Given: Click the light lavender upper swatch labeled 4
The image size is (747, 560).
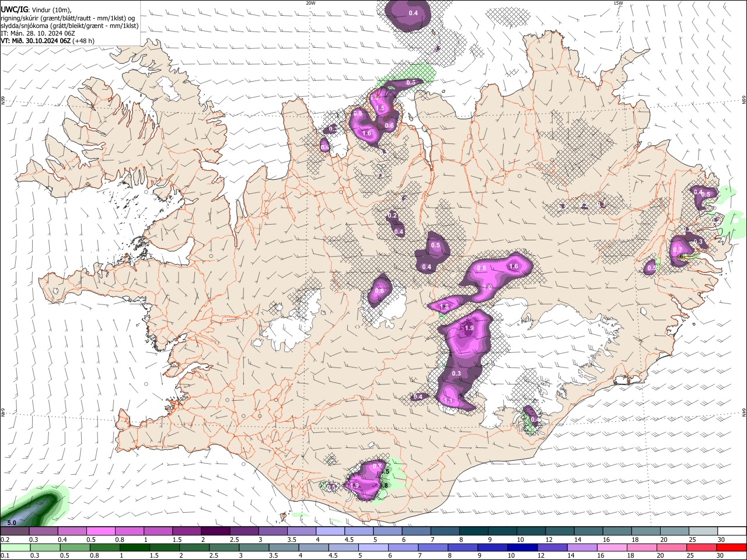Looking at the screenshot, I should click(329, 531).
